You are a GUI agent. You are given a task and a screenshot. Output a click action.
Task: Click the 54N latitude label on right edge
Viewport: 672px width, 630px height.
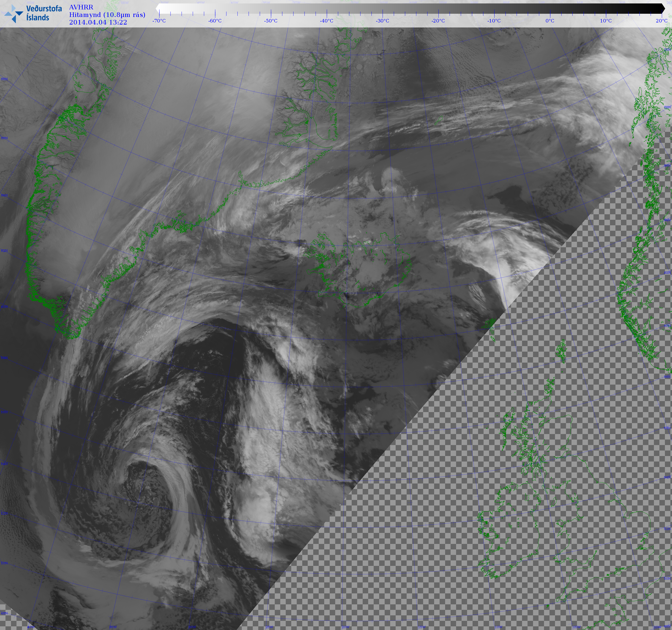tap(667, 477)
